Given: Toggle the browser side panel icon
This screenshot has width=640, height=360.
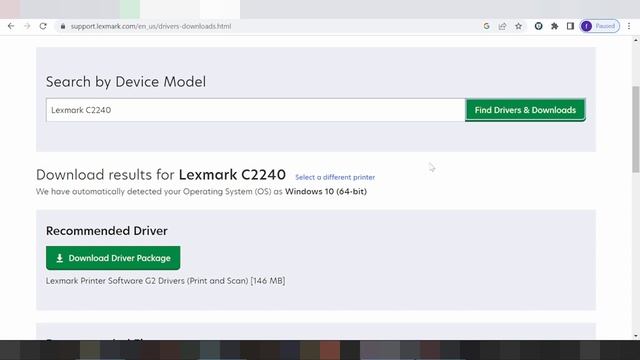Looking at the screenshot, I should [x=570, y=26].
